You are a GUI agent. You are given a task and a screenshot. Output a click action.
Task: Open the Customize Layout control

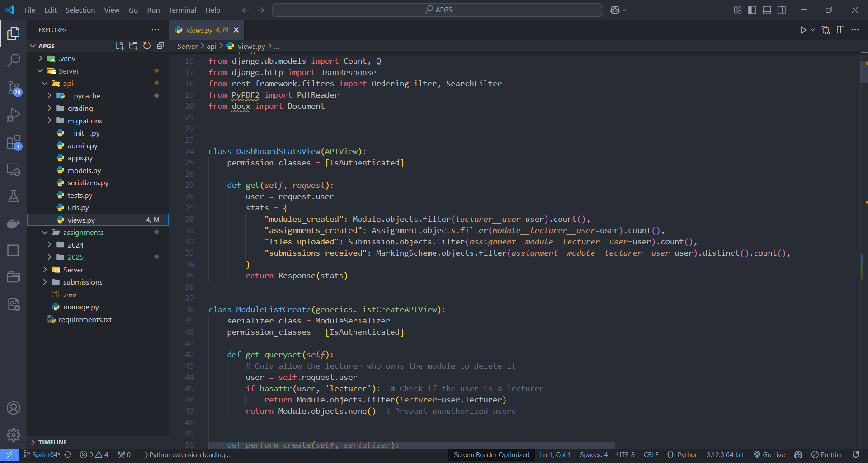click(737, 10)
